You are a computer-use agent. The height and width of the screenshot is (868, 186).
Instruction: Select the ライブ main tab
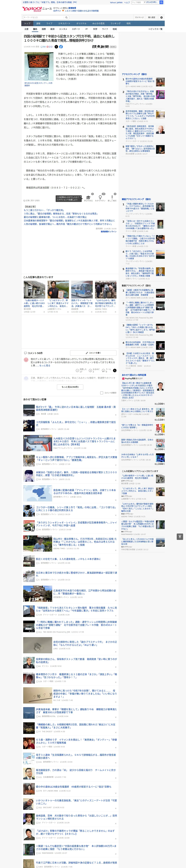point(49,24)
